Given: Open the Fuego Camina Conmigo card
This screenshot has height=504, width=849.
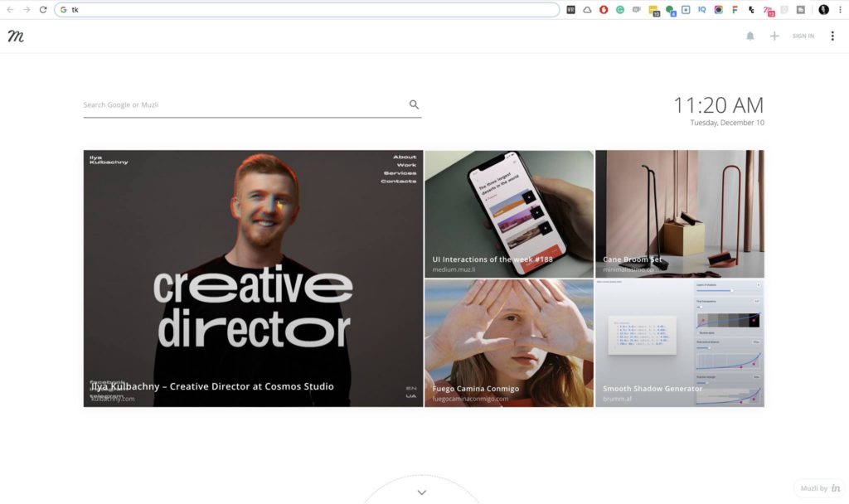Looking at the screenshot, I should (x=509, y=343).
